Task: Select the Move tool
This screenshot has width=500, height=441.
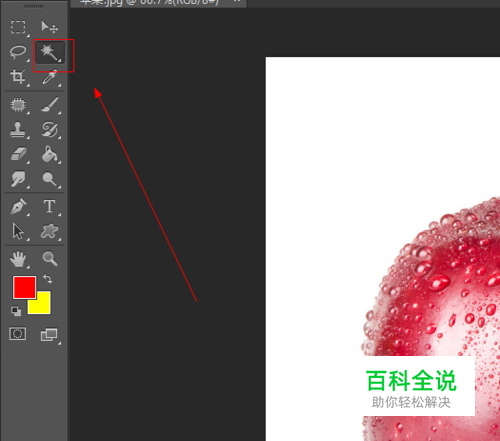Action: 49,27
